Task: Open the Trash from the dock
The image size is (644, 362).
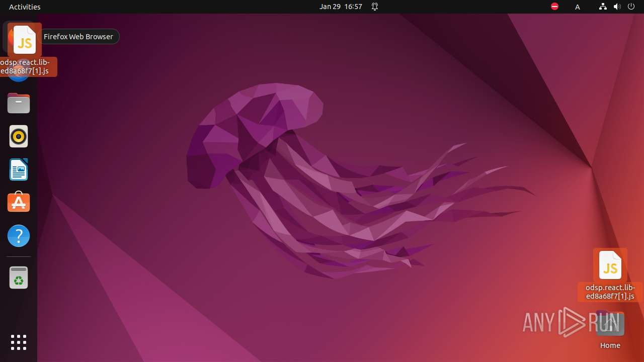Action: (19, 277)
